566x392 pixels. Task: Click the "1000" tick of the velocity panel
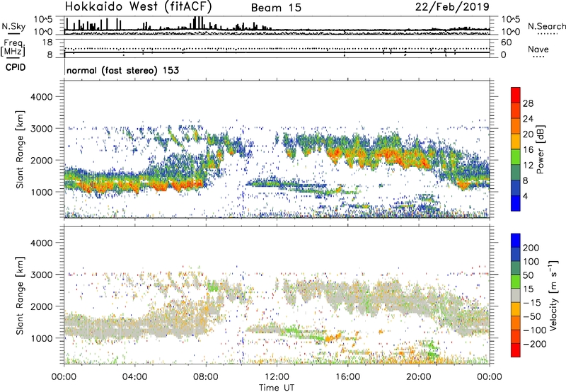tap(42, 338)
